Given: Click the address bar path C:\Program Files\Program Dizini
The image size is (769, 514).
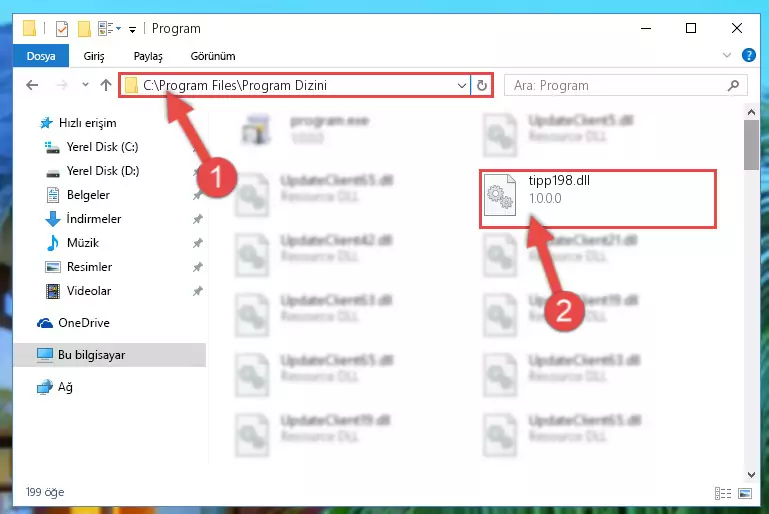Looking at the screenshot, I should [235, 85].
